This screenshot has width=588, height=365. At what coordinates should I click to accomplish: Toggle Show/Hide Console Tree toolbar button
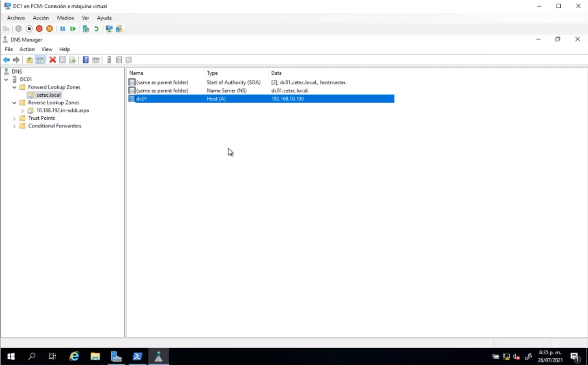tap(40, 60)
